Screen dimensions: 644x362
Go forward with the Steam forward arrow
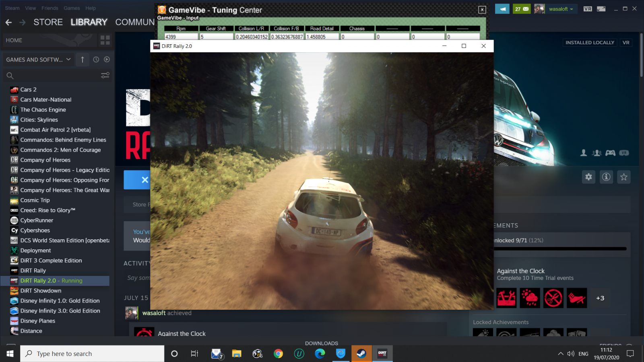click(23, 23)
